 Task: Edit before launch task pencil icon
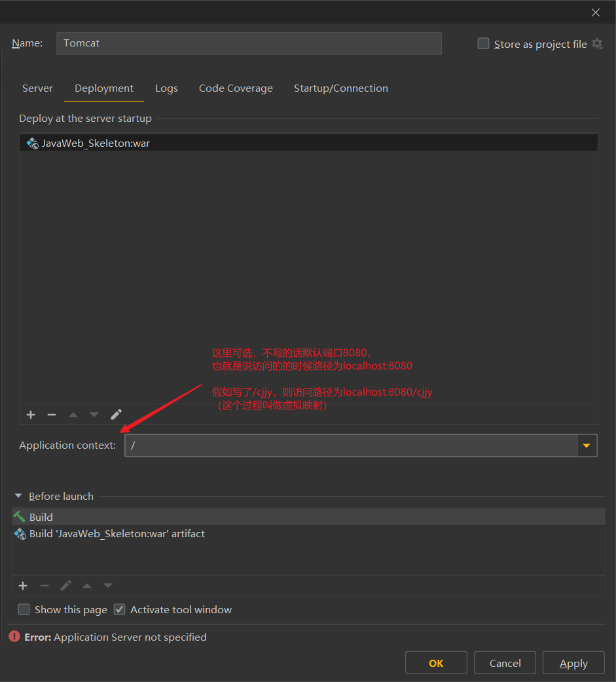[x=65, y=586]
